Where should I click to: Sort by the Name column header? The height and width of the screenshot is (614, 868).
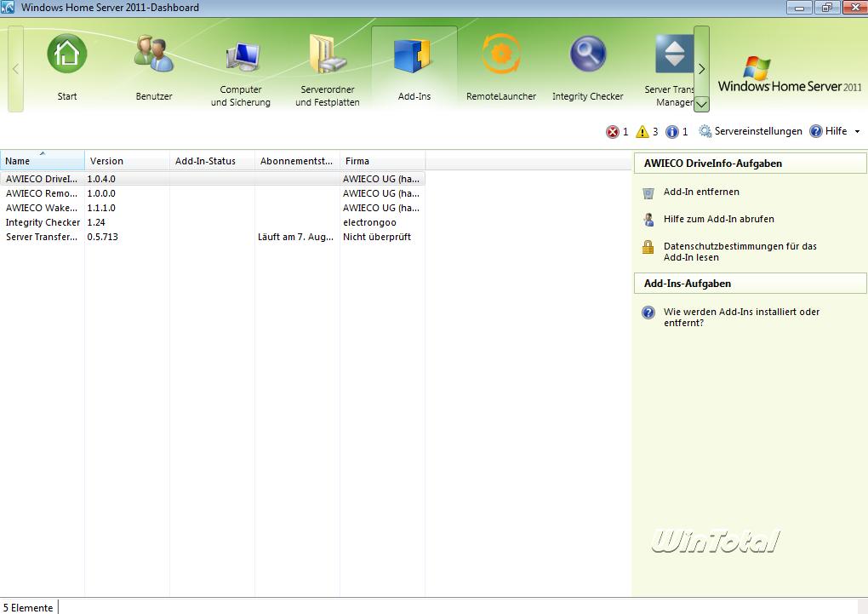coord(42,161)
